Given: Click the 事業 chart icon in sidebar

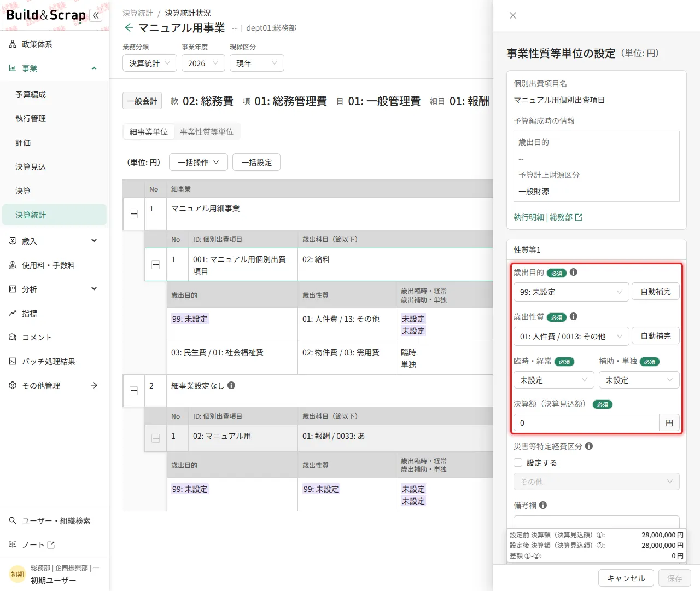Looking at the screenshot, I should click(x=13, y=68).
